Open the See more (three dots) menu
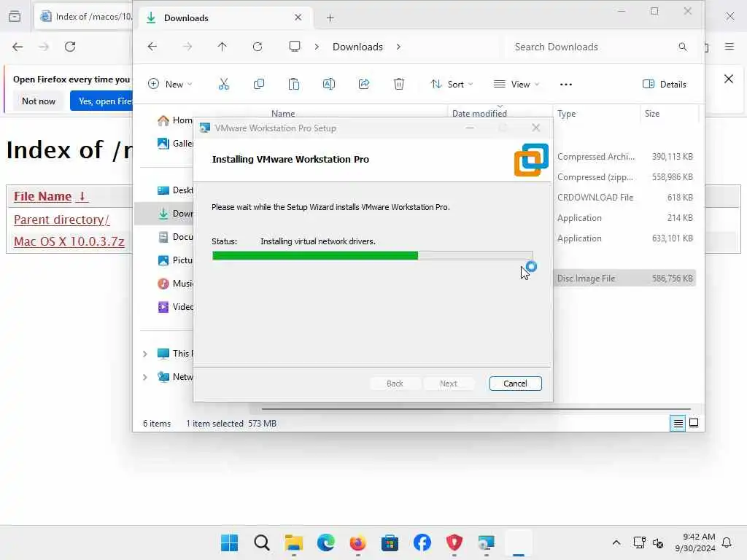The width and height of the screenshot is (747, 560). [x=565, y=85]
